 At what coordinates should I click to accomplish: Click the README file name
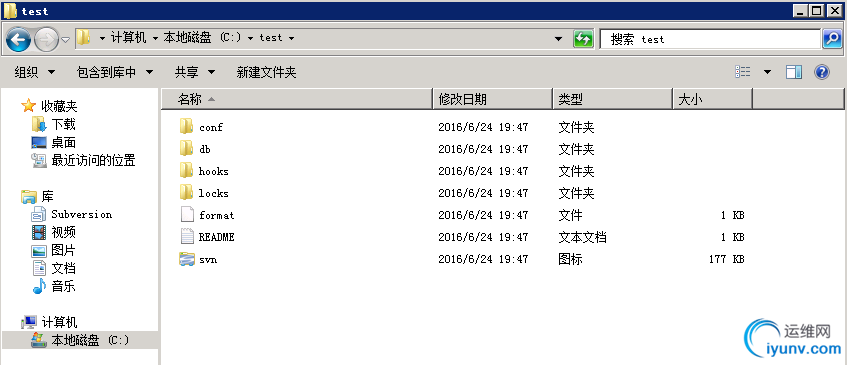[217, 237]
